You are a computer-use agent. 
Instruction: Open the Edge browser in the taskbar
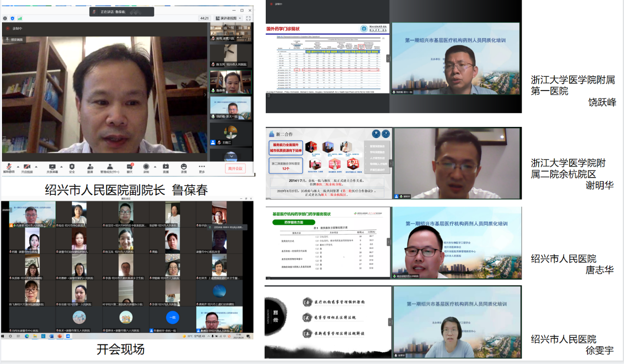pos(27,336)
